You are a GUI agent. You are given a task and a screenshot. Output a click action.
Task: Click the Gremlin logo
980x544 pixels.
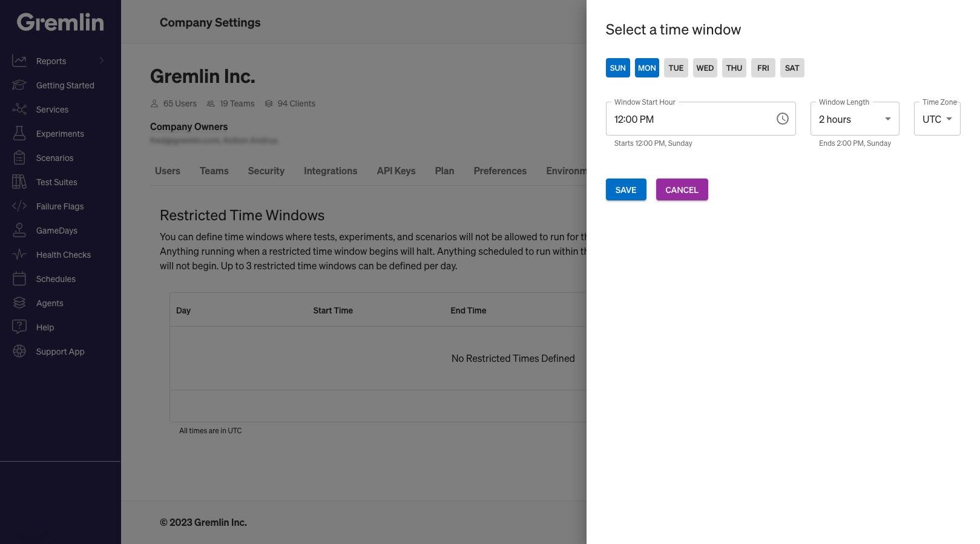click(x=60, y=22)
